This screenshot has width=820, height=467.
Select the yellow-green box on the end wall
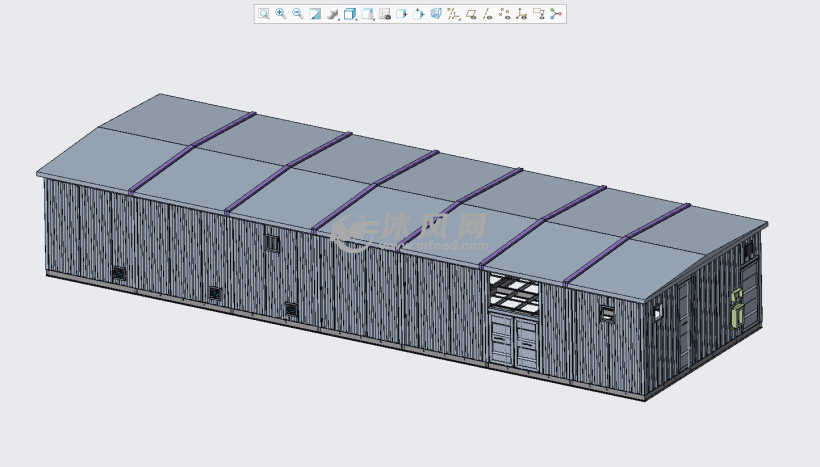[738, 307]
